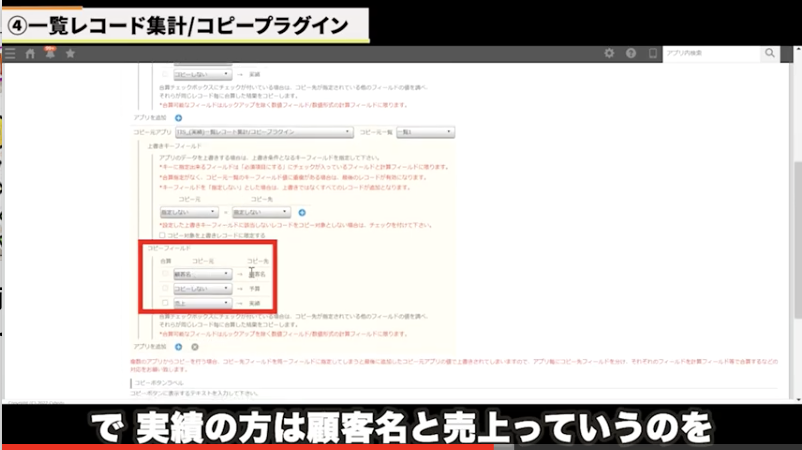Open the notifications bell icon

pyautogui.click(x=49, y=53)
